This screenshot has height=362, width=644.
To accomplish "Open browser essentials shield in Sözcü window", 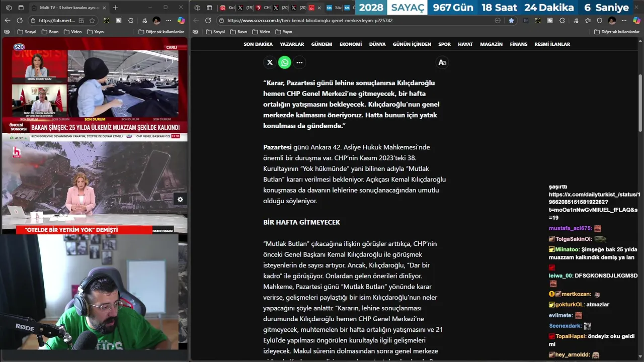I will point(599,21).
